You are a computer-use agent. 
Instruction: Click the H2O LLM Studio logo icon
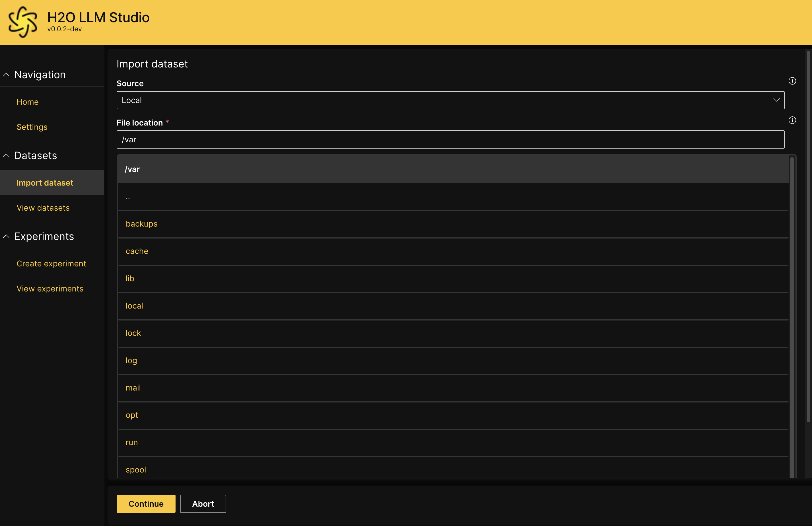(x=22, y=22)
